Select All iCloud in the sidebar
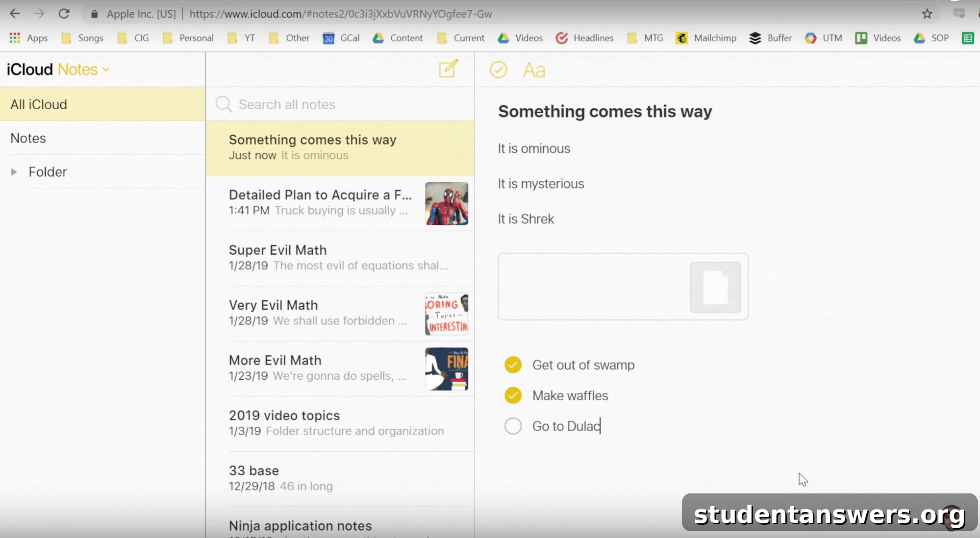This screenshot has width=980, height=538. pos(102,104)
